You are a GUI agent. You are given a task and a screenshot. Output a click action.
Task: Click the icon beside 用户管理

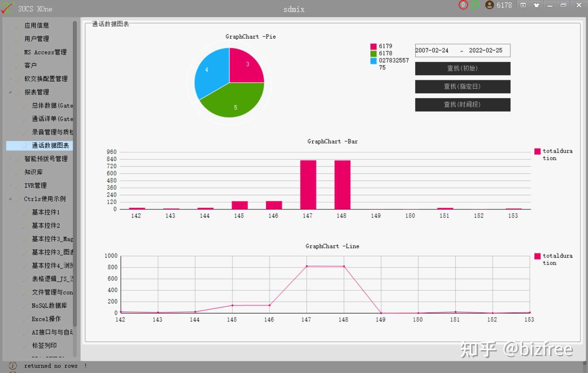(x=16, y=39)
